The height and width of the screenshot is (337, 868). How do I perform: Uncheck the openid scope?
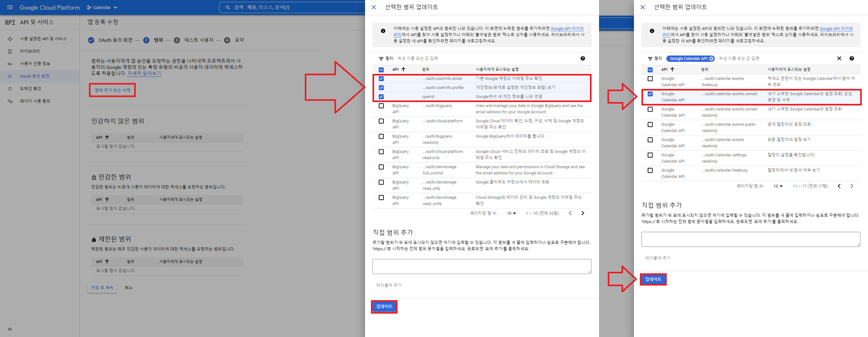pyautogui.click(x=381, y=97)
